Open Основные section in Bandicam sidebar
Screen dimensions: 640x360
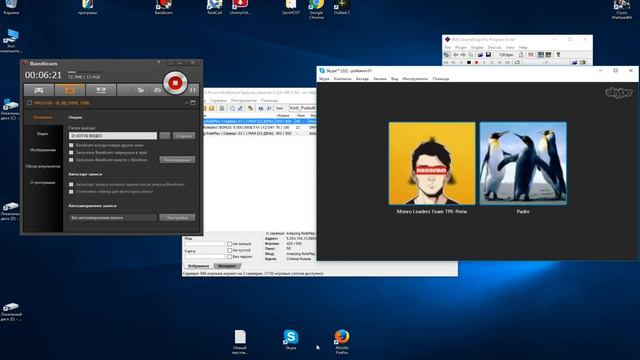point(43,118)
